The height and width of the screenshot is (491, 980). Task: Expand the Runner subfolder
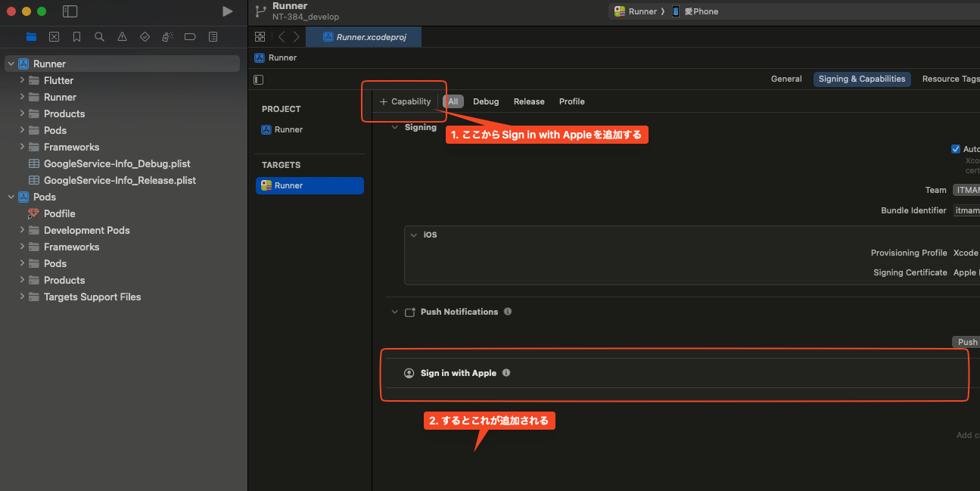(22, 97)
